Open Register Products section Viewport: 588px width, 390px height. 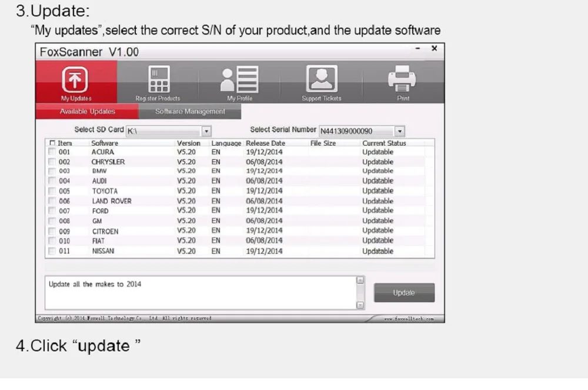point(158,82)
